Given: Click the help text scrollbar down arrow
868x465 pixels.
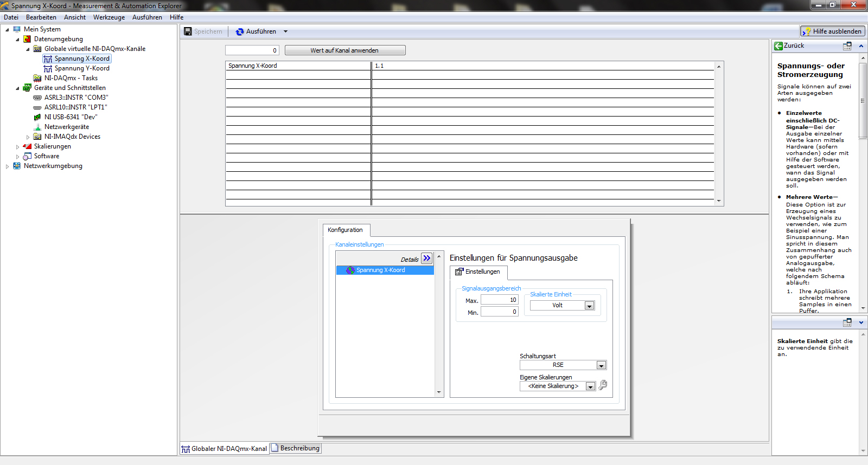Looking at the screenshot, I should [863, 308].
